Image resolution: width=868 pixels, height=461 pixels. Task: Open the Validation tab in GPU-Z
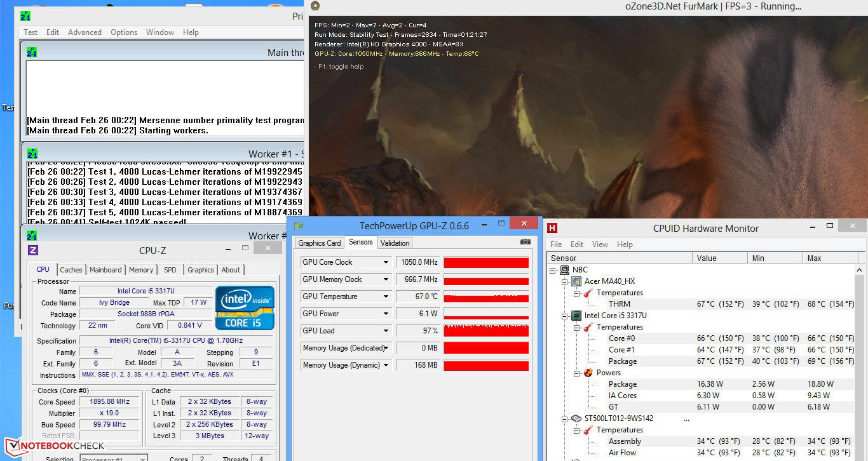tap(395, 243)
